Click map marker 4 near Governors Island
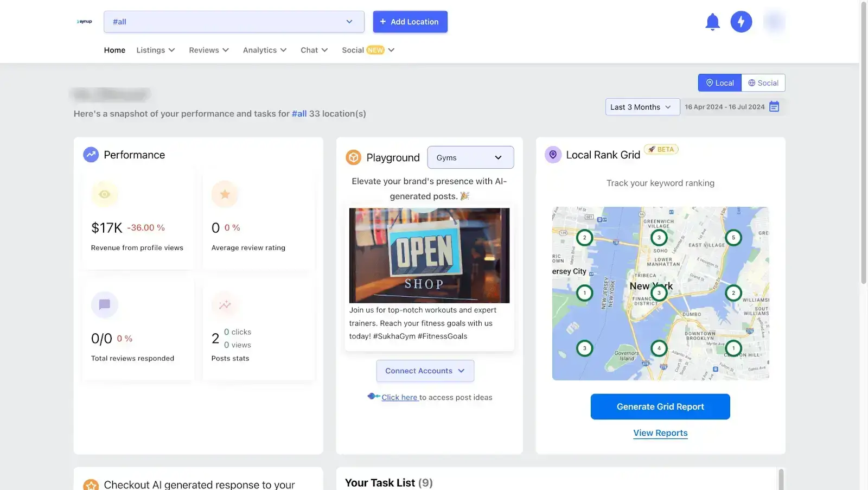Image resolution: width=868 pixels, height=490 pixels. 659,348
